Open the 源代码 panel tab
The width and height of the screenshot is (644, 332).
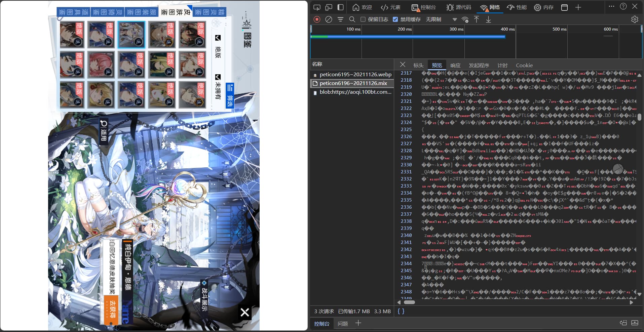pos(459,7)
